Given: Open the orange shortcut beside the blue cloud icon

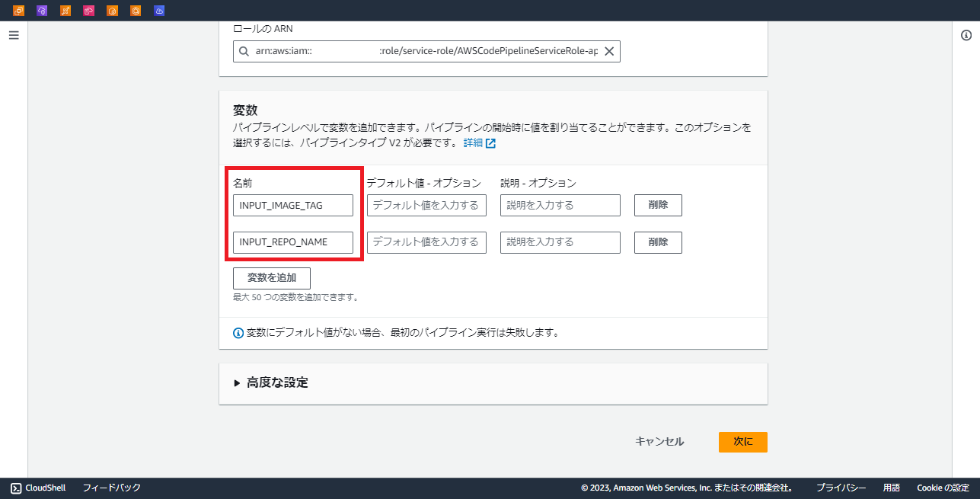Looking at the screenshot, I should 136,11.
